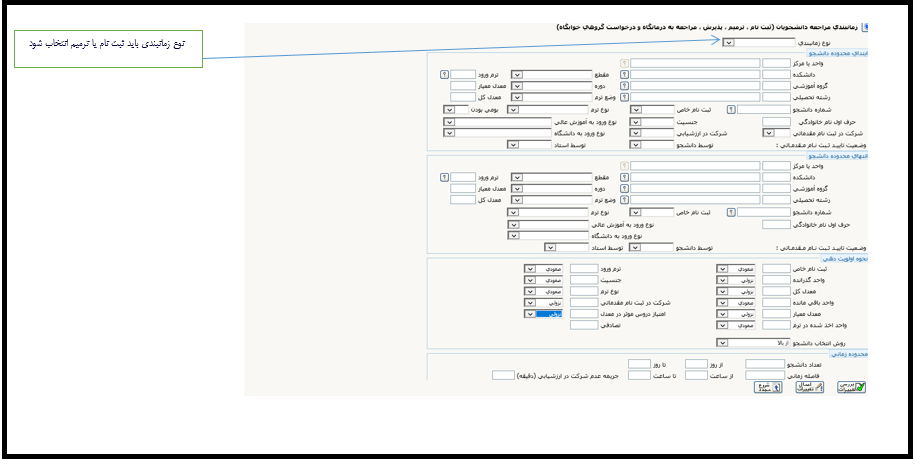This screenshot has width=915, height=464.
Task: Click help icon beside ترم ورود in start range
Action: pyautogui.click(x=444, y=75)
